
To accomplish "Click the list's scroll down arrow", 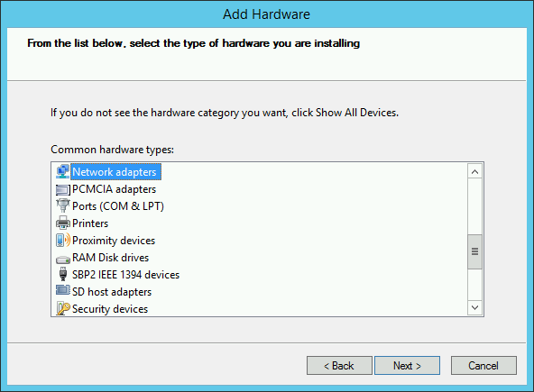I will [x=474, y=307].
